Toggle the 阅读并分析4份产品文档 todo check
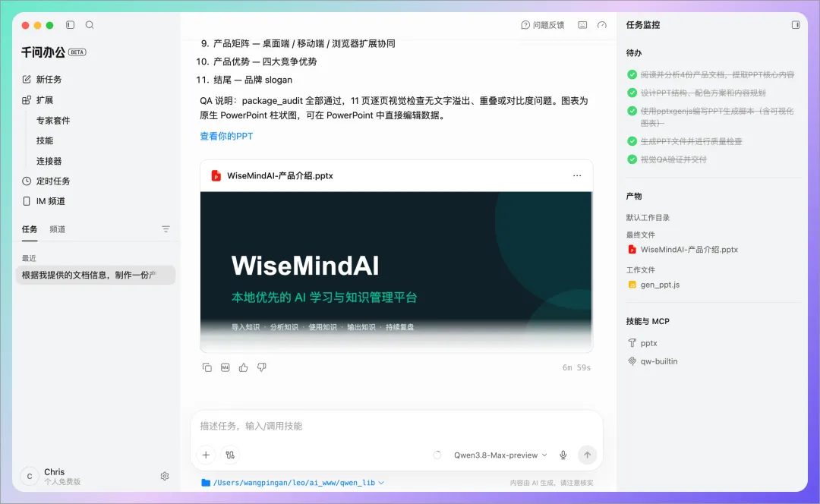820x504 pixels. (632, 74)
